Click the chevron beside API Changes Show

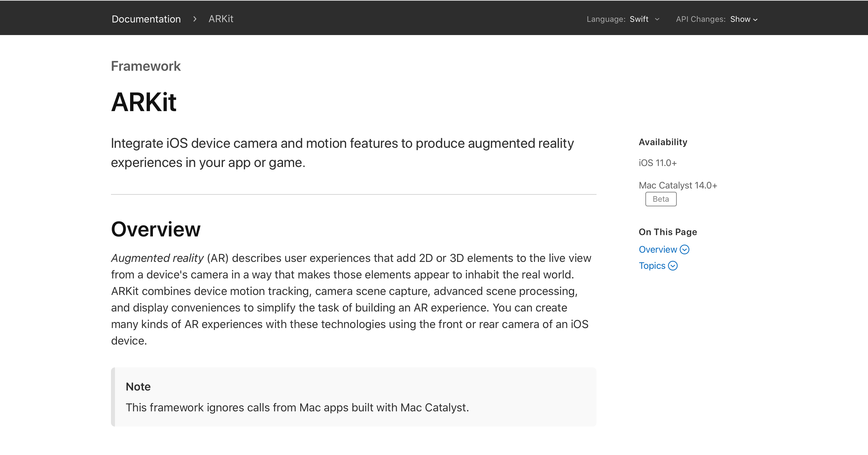(x=755, y=20)
